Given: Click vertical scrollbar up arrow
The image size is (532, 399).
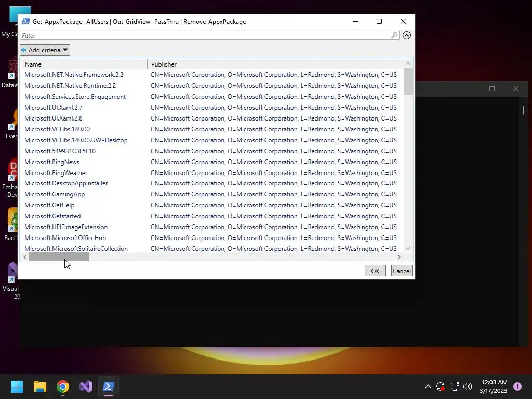Looking at the screenshot, I should click(x=408, y=64).
